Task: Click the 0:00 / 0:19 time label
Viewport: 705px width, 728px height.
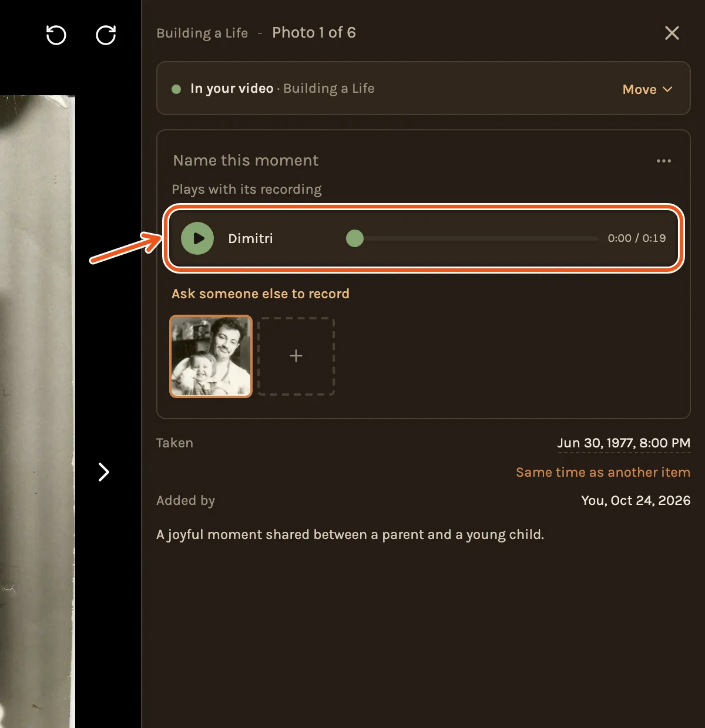Action: (637, 238)
